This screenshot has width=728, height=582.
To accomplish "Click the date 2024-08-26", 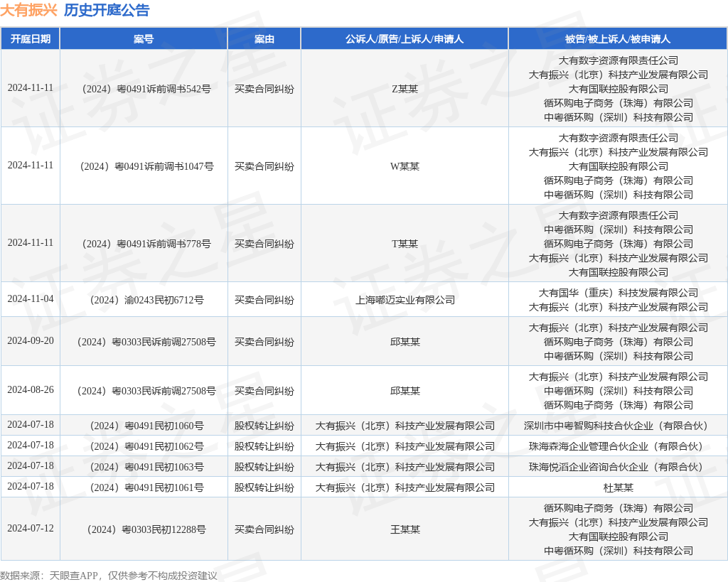I will pyautogui.click(x=30, y=390).
